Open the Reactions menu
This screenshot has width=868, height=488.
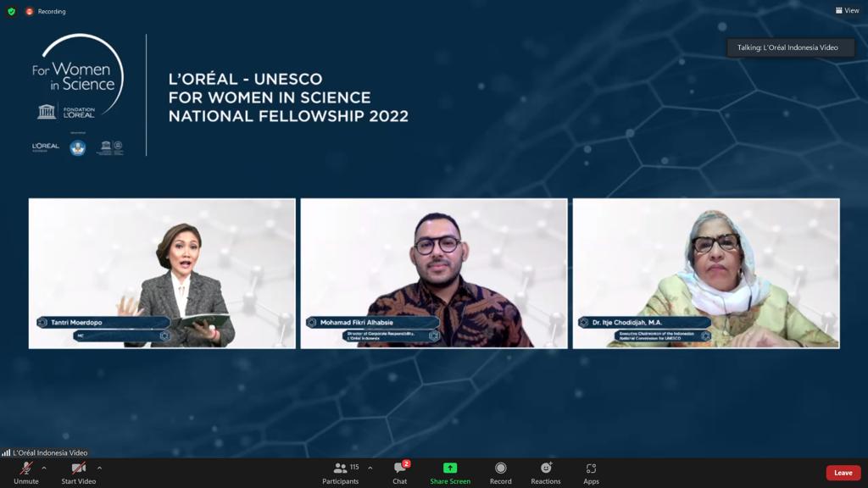click(546, 474)
